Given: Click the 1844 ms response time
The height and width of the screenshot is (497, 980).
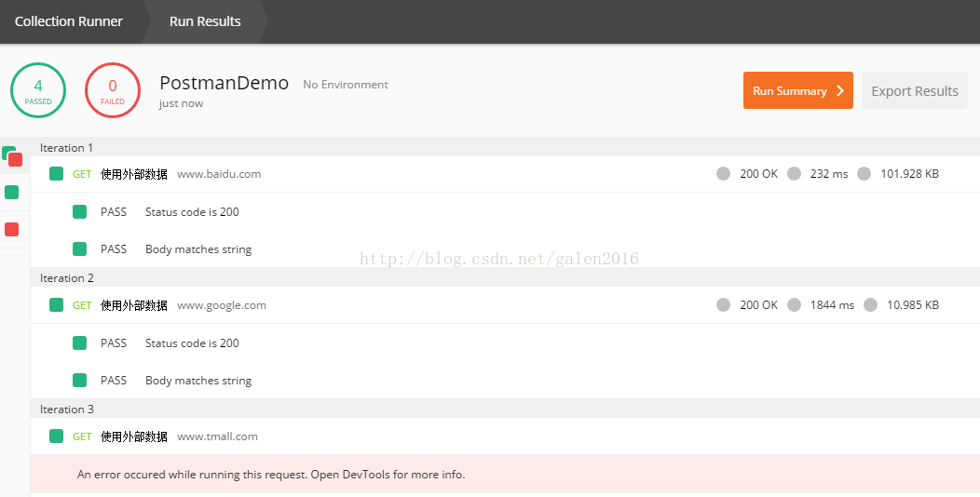Looking at the screenshot, I should [833, 304].
